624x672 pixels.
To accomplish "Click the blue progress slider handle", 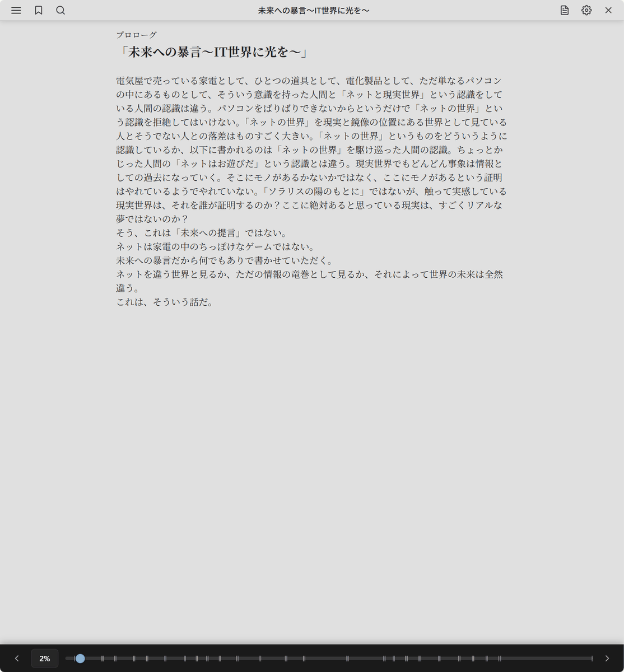I will point(80,659).
